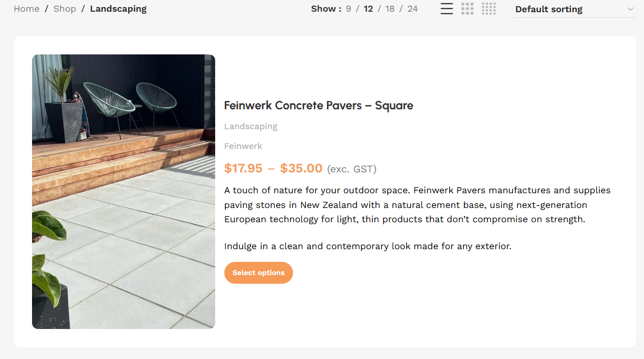Open the concrete pavers product photo
The height and width of the screenshot is (359, 644).
[124, 192]
